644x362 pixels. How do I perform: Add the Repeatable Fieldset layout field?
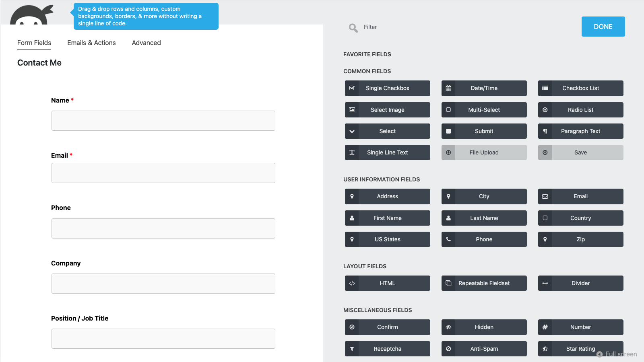(484, 283)
